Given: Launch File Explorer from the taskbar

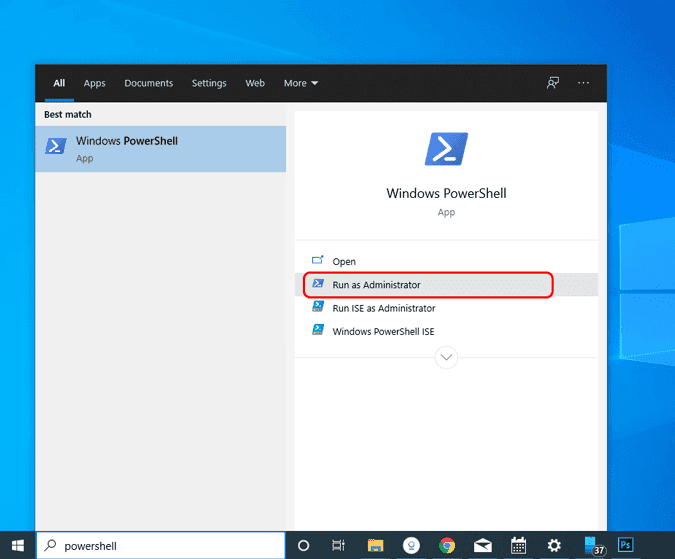Looking at the screenshot, I should tap(375, 546).
